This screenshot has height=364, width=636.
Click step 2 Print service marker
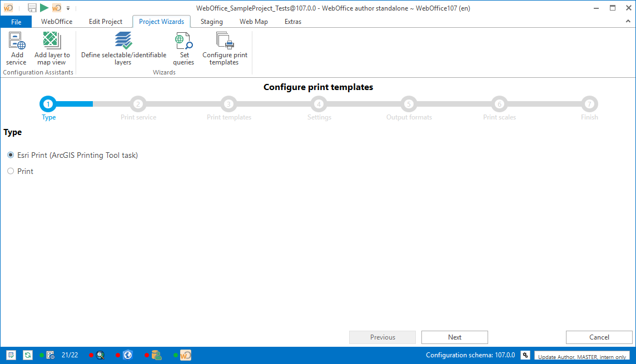click(138, 104)
